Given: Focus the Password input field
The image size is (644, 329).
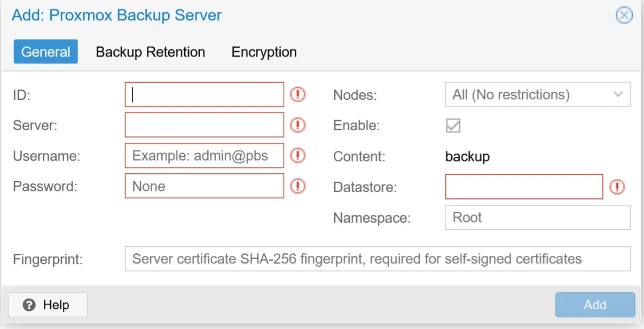Looking at the screenshot, I should [205, 186].
